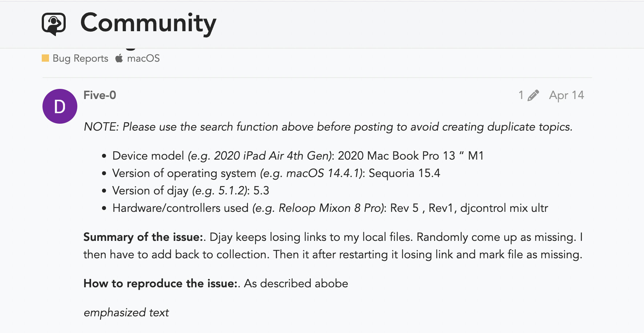This screenshot has height=333, width=644.
Task: Click the Apr 14 post date
Action: tap(566, 95)
